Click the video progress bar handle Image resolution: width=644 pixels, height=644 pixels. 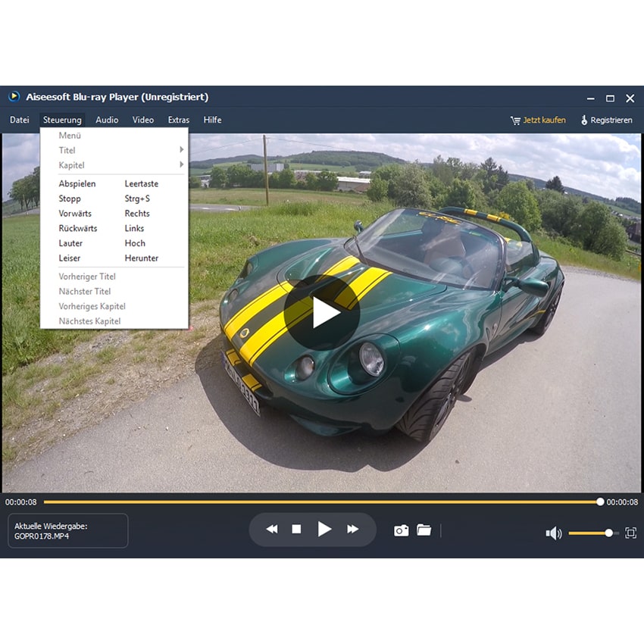tap(600, 502)
